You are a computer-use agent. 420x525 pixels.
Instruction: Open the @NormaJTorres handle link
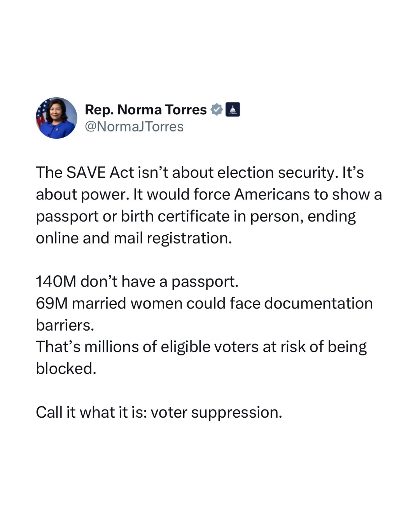click(x=134, y=127)
